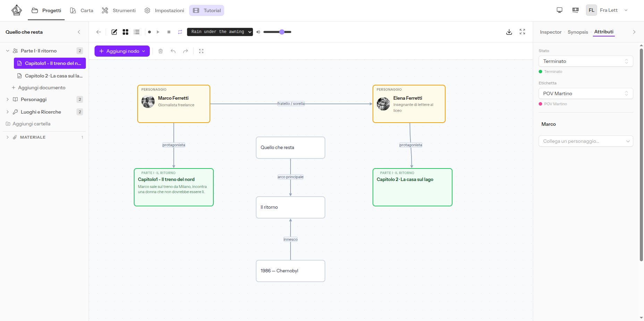Screen dimensions: 644x321
Task: Select the Attributi tab
Action: (604, 32)
